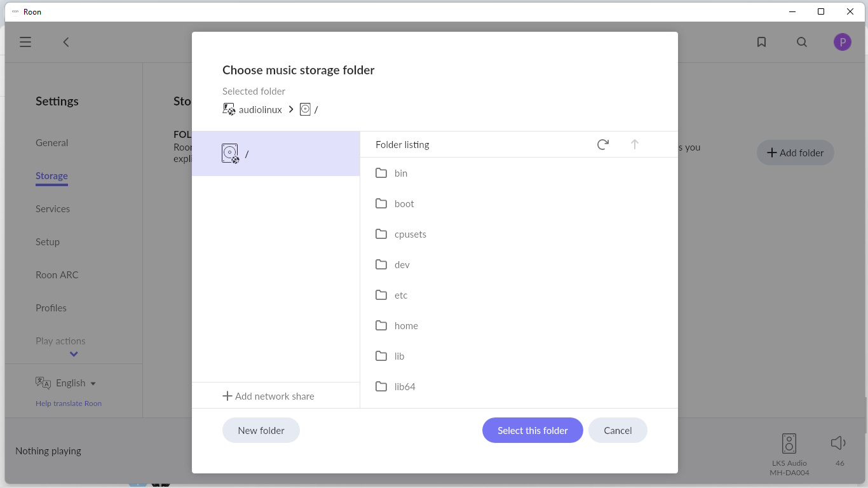Image resolution: width=868 pixels, height=488 pixels.
Task: Open the Help translate Roon link
Action: [x=69, y=403]
